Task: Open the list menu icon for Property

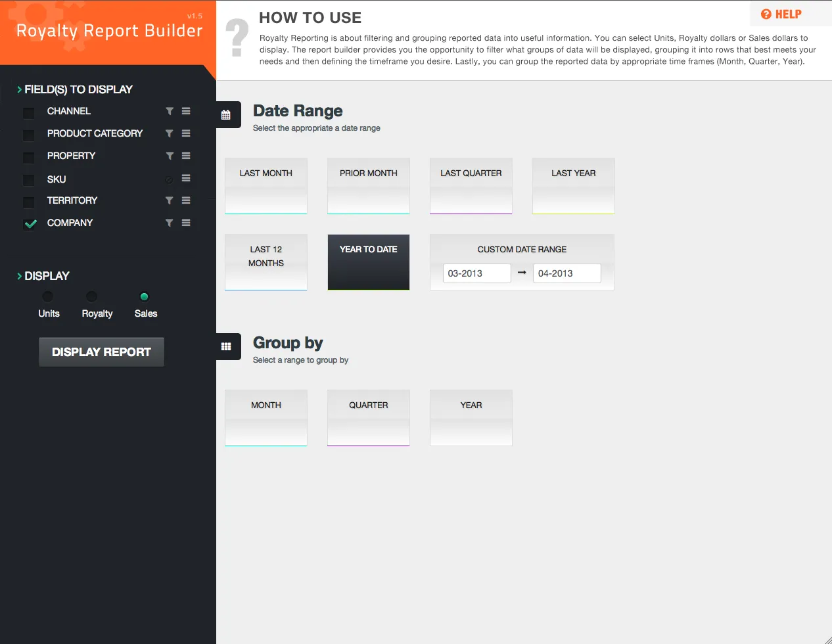Action: pos(186,156)
